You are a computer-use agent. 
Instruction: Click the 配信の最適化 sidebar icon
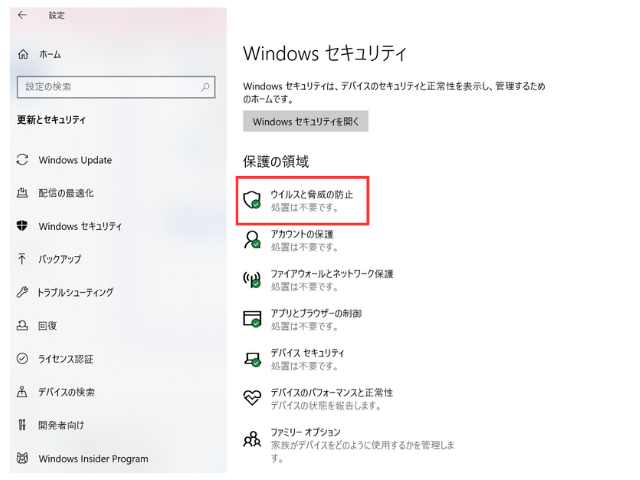(x=22, y=193)
